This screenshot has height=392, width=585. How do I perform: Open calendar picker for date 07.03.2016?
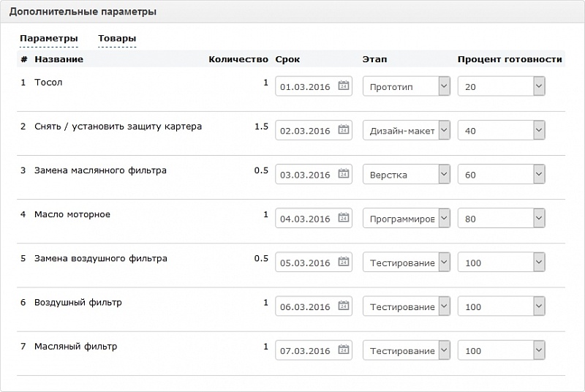click(344, 350)
